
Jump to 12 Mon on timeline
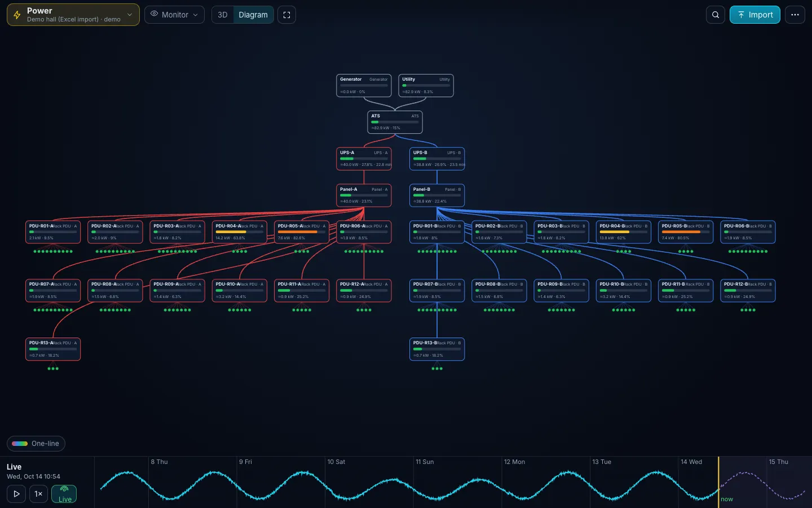(514, 462)
